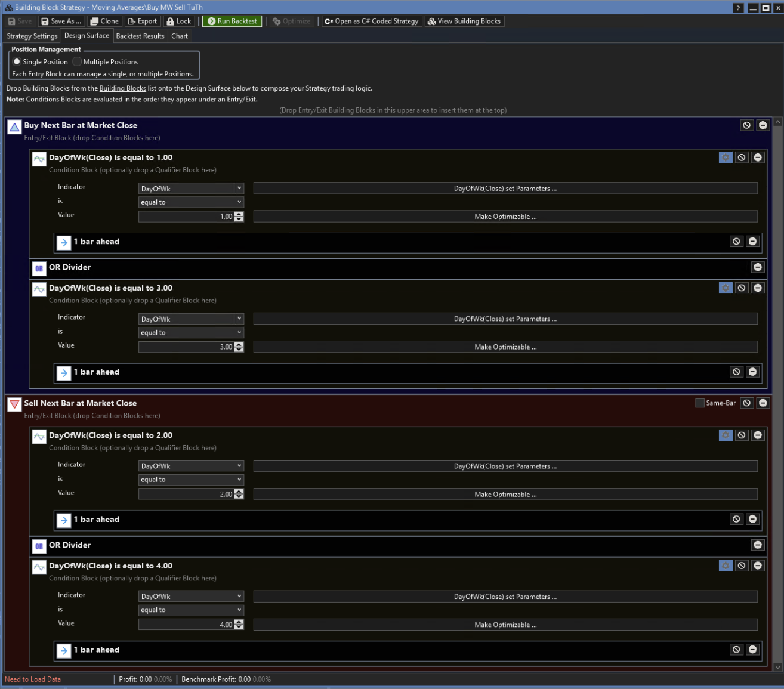Viewport: 784px width, 689px height.
Task: Disable the Buy Next Bar entry block
Action: [746, 125]
